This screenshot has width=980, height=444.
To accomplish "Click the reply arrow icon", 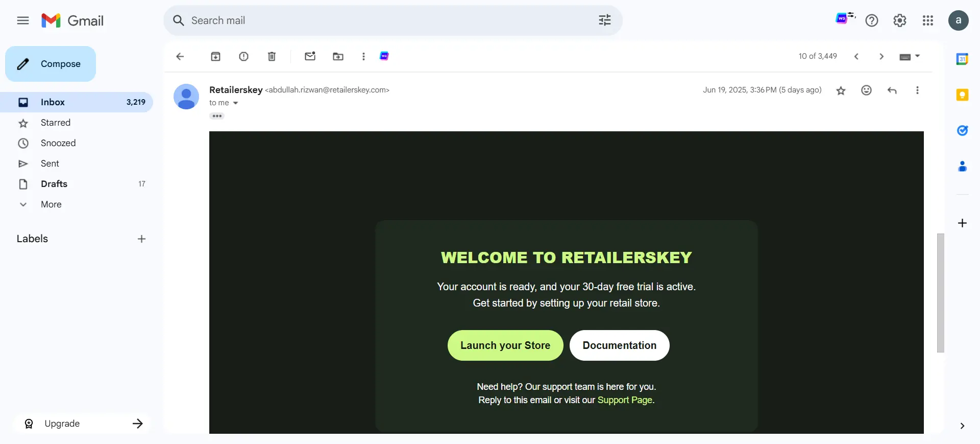I will (x=892, y=90).
